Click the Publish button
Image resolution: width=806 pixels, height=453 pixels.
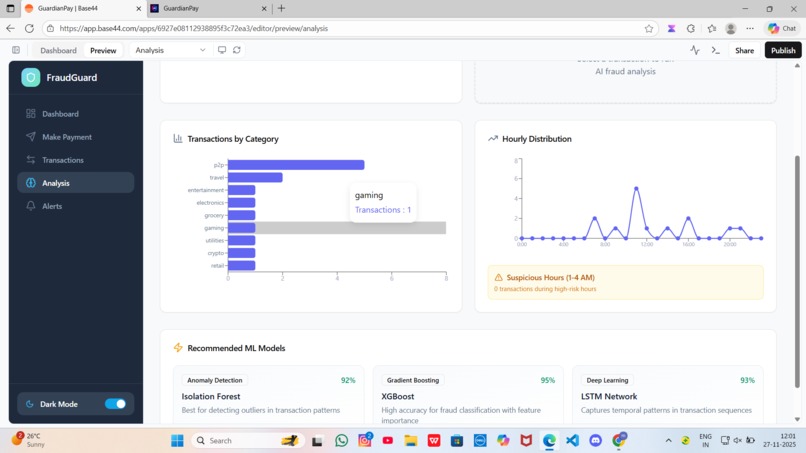tap(783, 50)
